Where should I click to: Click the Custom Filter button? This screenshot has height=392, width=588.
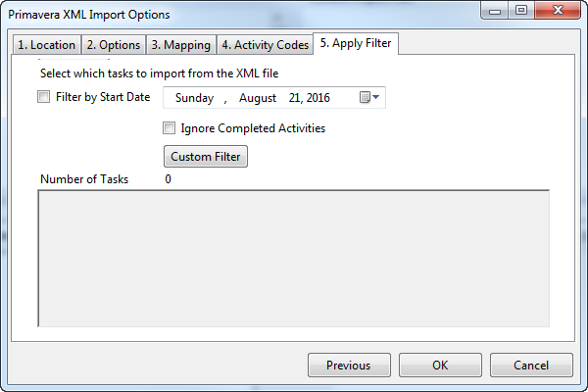click(x=206, y=157)
